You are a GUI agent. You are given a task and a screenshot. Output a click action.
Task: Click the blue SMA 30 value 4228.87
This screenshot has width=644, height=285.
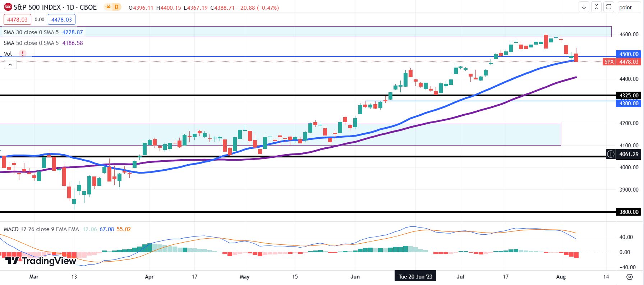coord(73,32)
